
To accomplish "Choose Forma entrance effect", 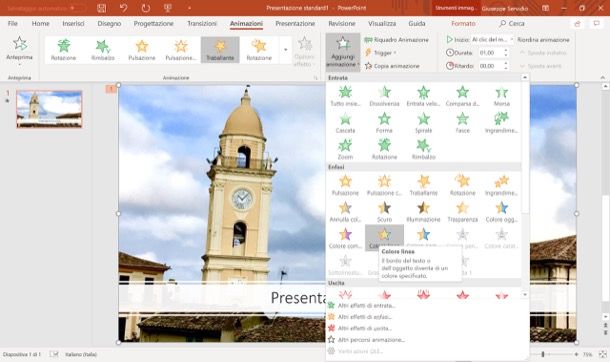I will tap(384, 123).
